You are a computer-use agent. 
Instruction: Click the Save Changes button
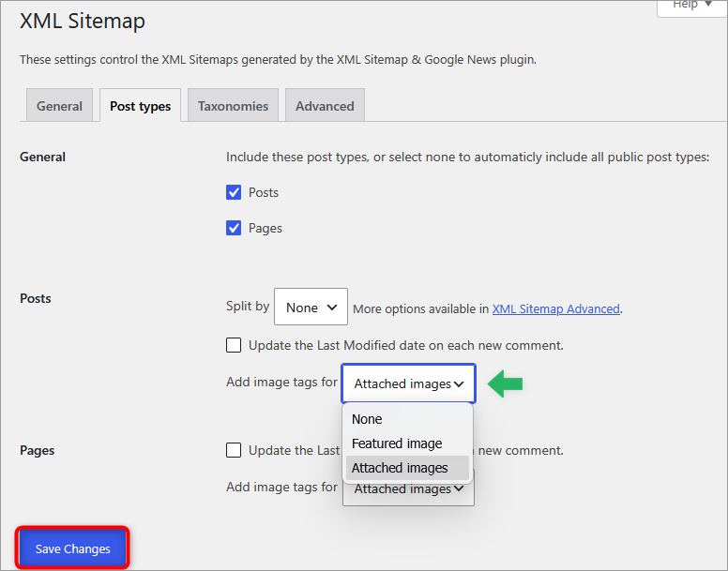[x=73, y=548]
